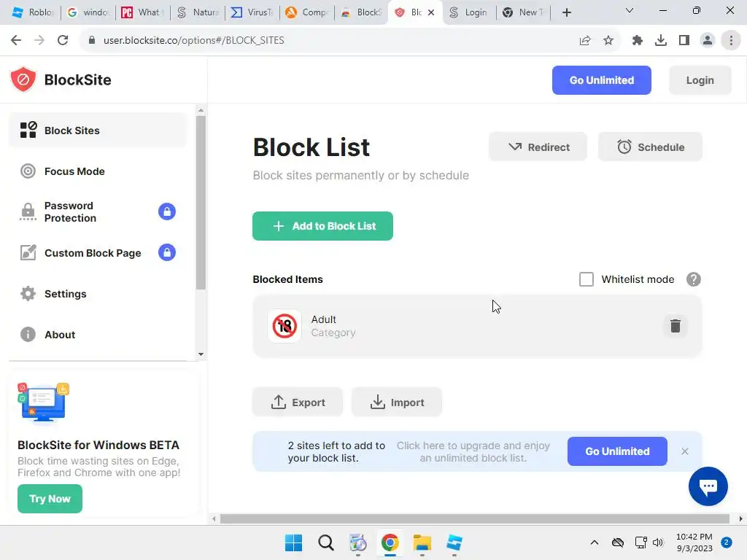Open the clock and date panel
The width and height of the screenshot is (747, 560).
pos(694,542)
